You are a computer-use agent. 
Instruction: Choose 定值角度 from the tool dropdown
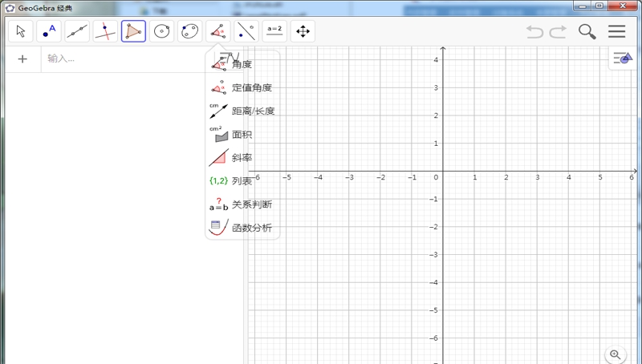[x=242, y=87]
